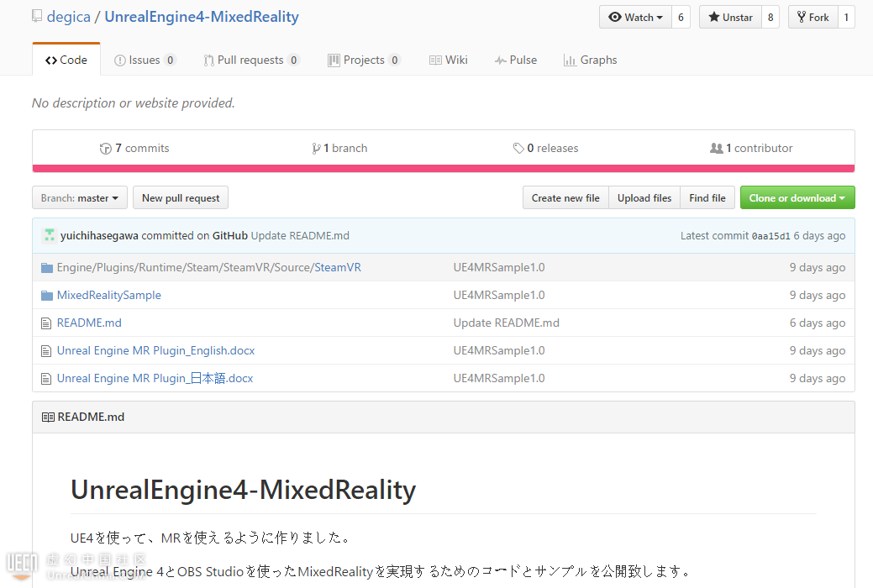Click the stargazers count 8
The height and width of the screenshot is (588, 873).
770,18
